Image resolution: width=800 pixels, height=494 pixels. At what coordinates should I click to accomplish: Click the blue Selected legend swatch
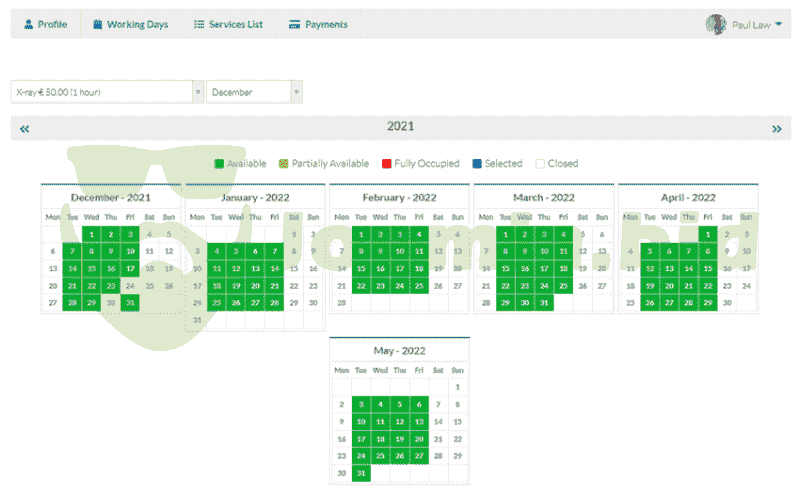tap(477, 164)
